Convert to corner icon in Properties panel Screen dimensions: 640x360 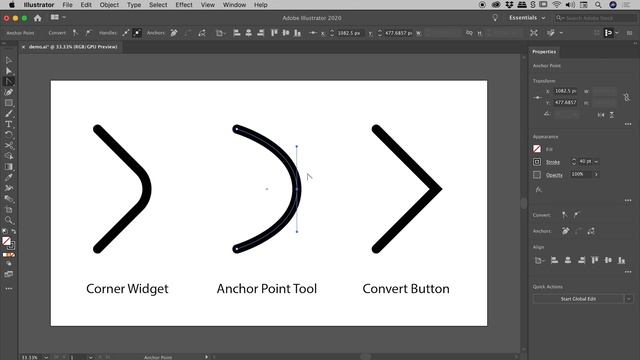click(x=565, y=215)
